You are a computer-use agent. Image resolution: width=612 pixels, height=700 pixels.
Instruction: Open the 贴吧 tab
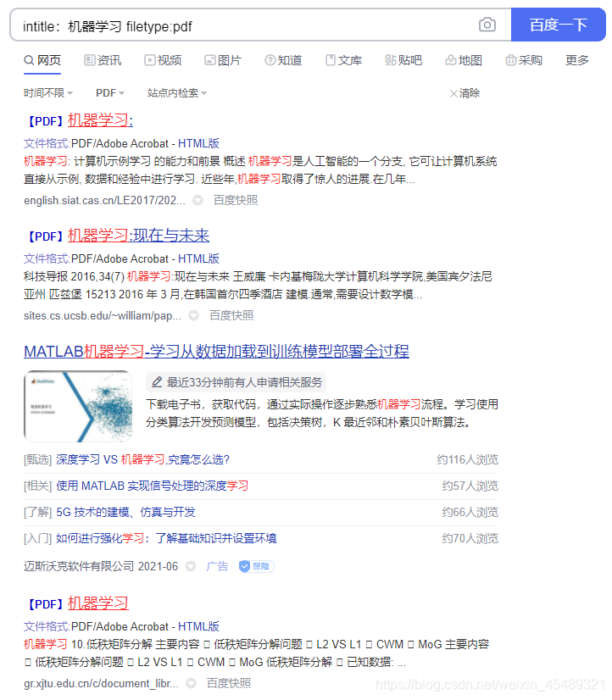(x=403, y=60)
